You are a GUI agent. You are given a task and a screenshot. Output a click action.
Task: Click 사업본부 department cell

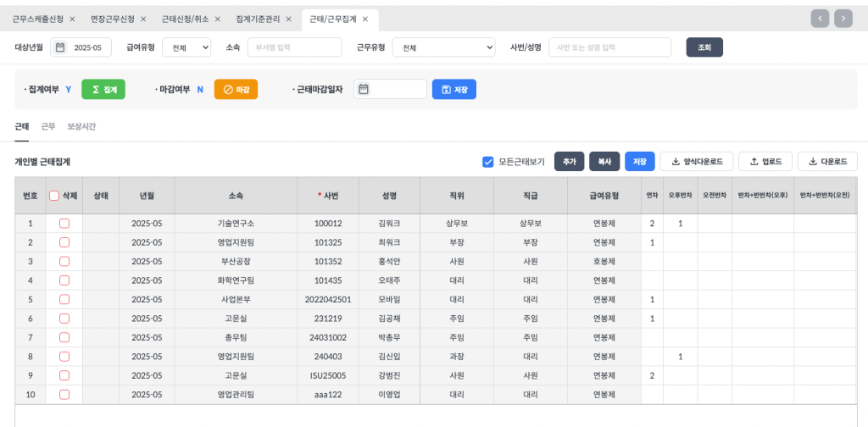point(236,299)
